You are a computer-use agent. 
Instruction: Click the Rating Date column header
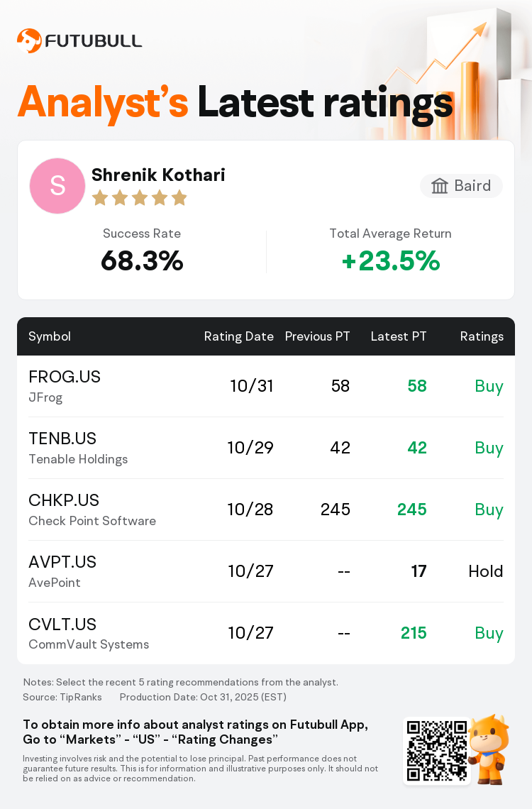coord(238,336)
